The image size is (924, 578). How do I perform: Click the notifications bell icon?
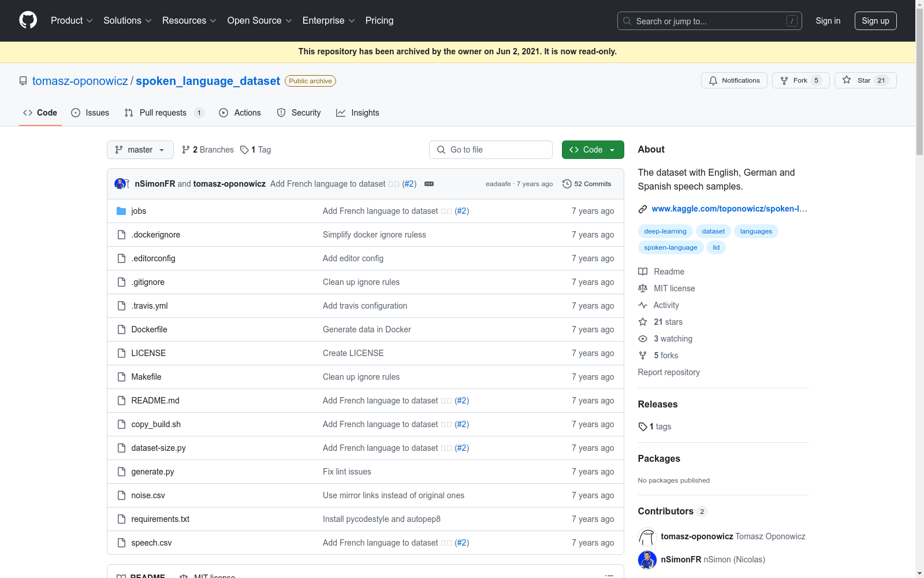pyautogui.click(x=713, y=80)
